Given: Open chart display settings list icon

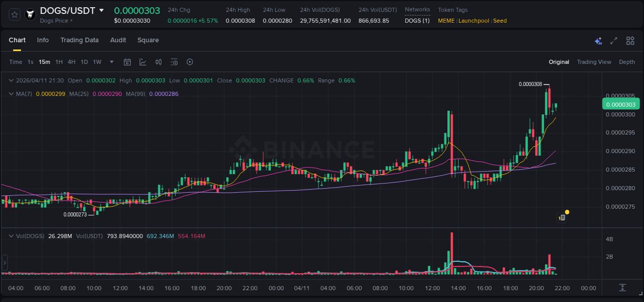Looking at the screenshot, I should coord(174,62).
